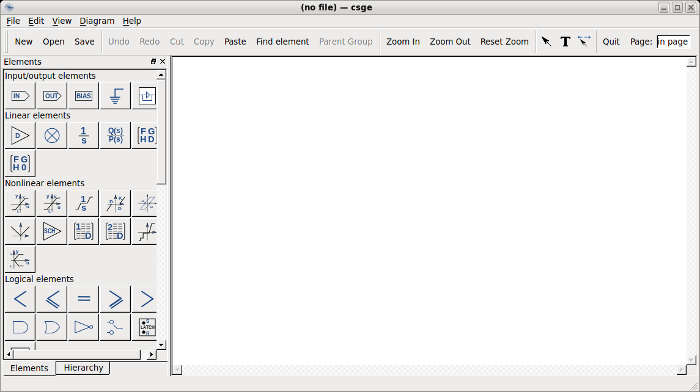Float the Elements panel
This screenshot has width=700, height=392.
[x=153, y=62]
